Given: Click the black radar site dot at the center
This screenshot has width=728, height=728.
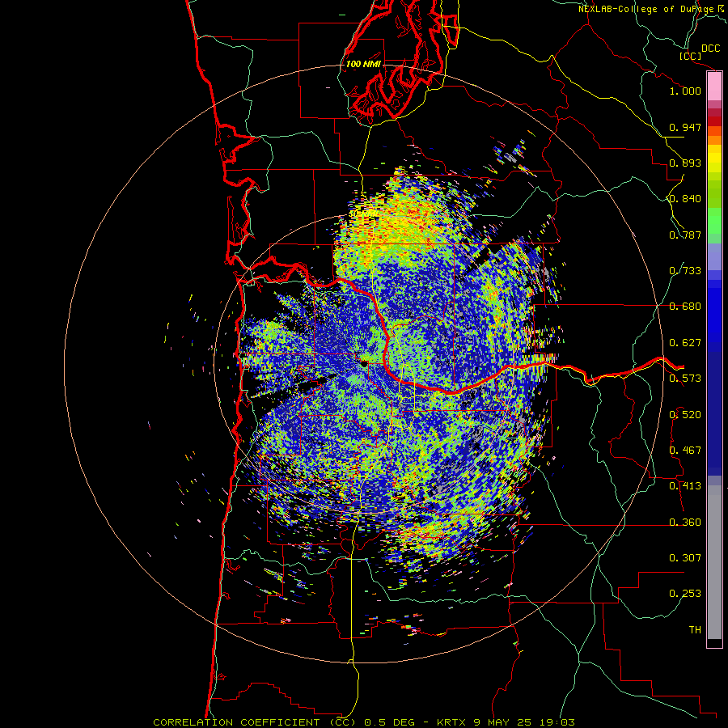Looking at the screenshot, I should coord(363,364).
